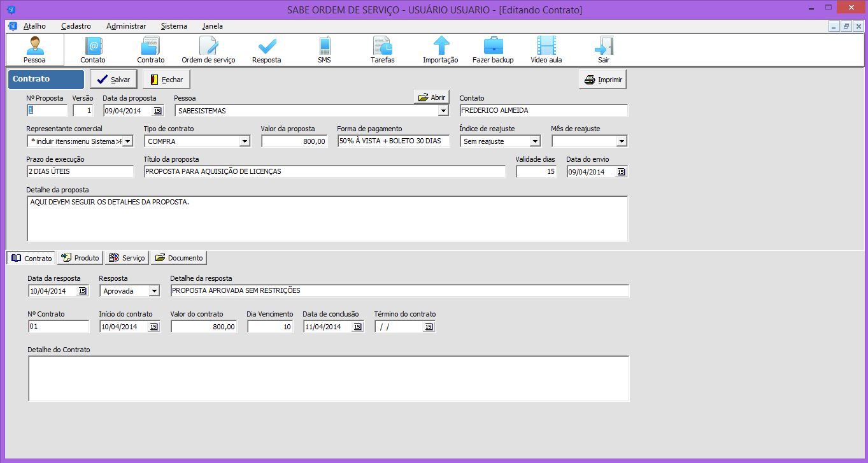The image size is (868, 463).
Task: Open the Contato toolbar icon
Action: click(x=93, y=50)
